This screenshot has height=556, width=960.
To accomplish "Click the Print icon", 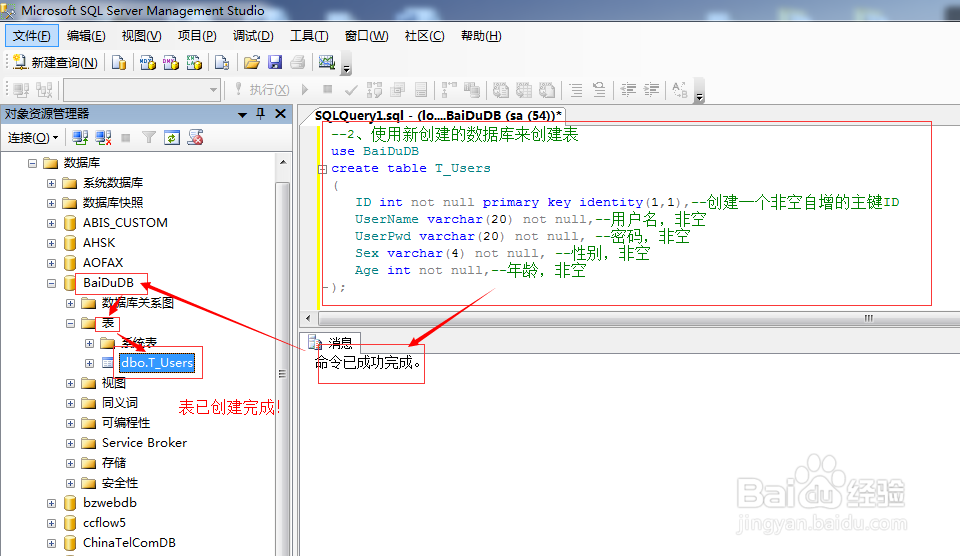I will (x=298, y=62).
